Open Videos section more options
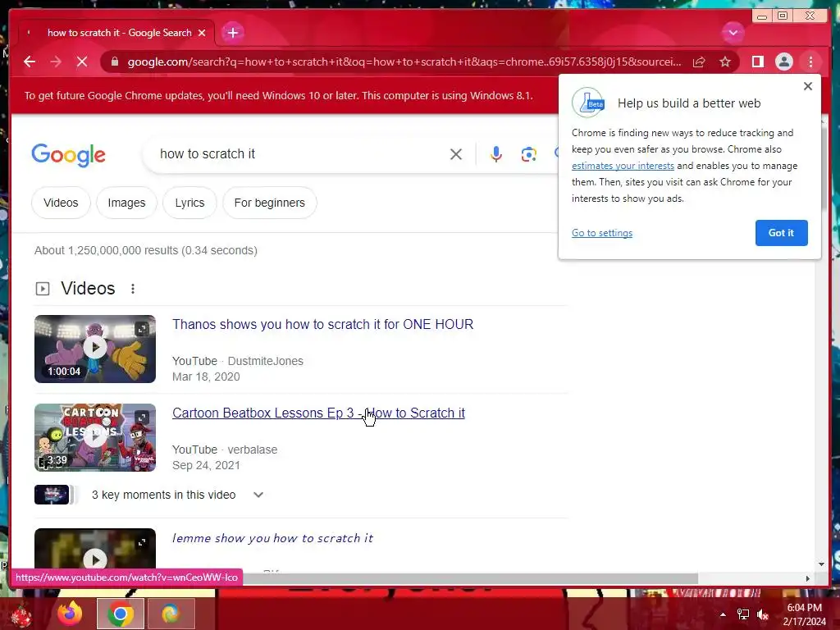Viewport: 840px width, 630px height. pos(133,289)
